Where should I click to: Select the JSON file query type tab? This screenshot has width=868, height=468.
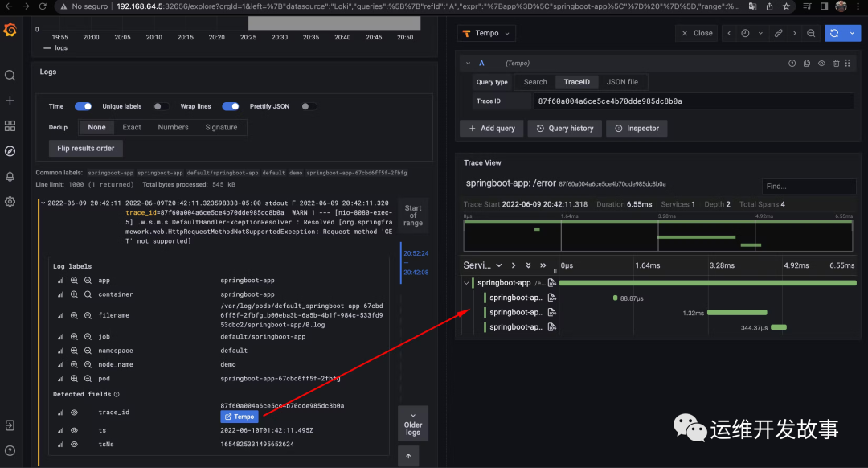click(622, 82)
